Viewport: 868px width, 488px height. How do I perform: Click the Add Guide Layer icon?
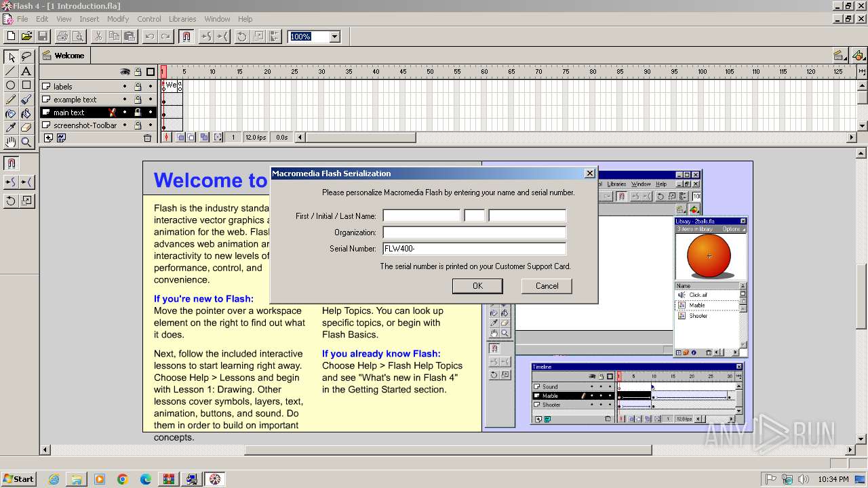point(62,138)
